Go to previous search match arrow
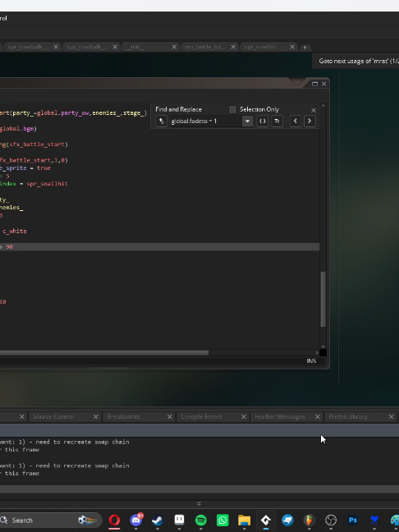399x532 pixels. click(296, 122)
